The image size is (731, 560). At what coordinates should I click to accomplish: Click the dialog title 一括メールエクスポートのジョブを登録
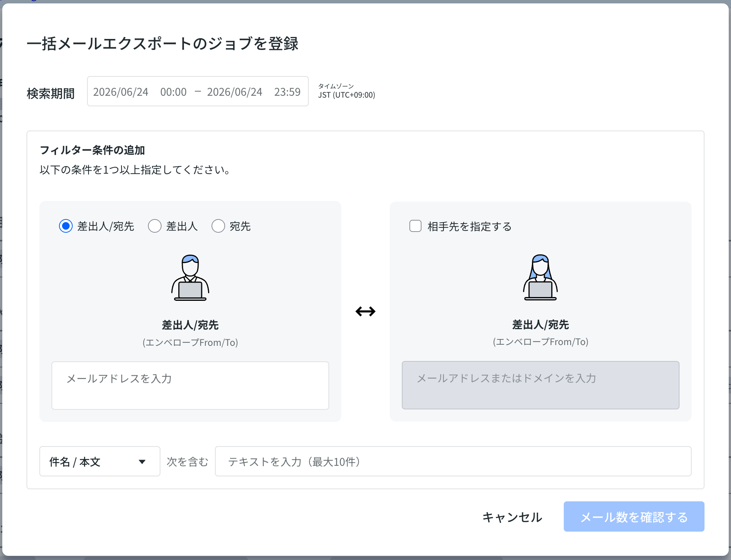click(x=163, y=44)
